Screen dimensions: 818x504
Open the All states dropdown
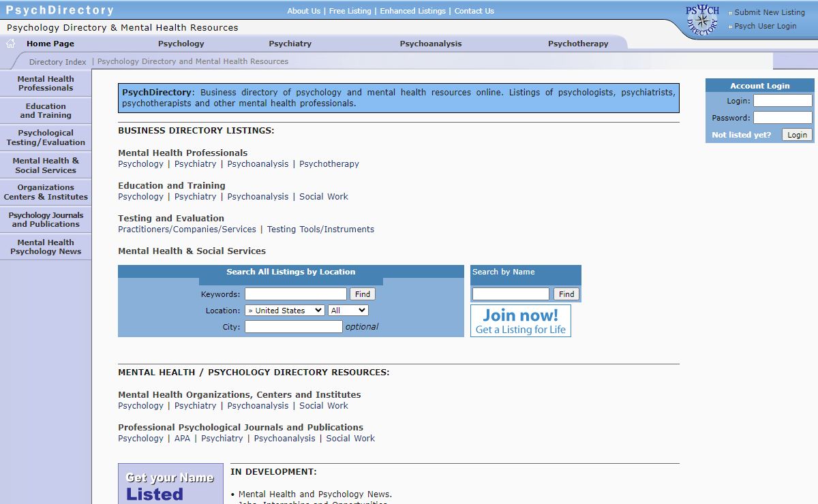(348, 311)
